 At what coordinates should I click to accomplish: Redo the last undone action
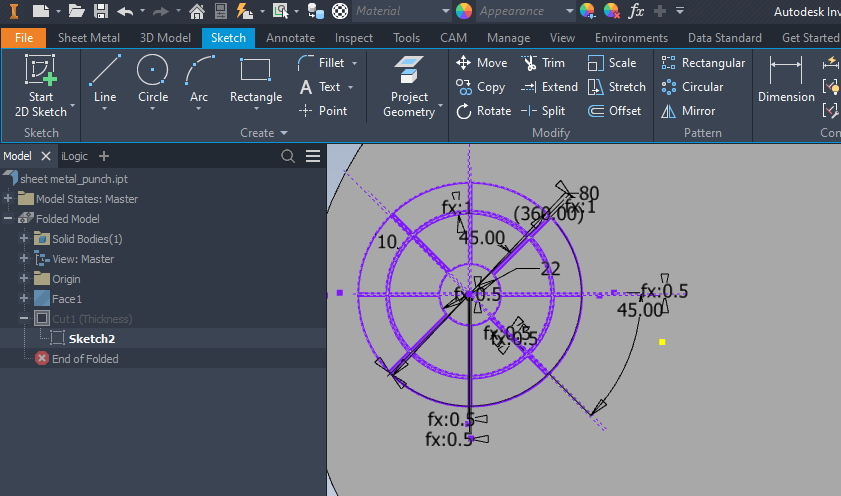[160, 11]
